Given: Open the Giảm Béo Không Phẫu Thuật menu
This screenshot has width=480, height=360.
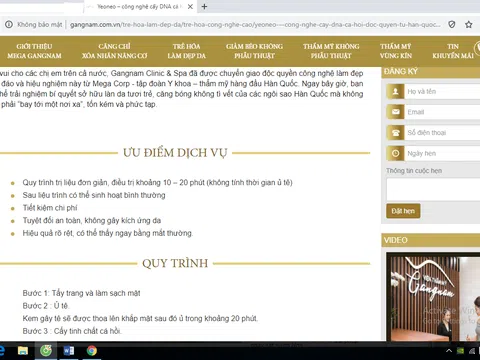Looking at the screenshot, I should (254, 51).
